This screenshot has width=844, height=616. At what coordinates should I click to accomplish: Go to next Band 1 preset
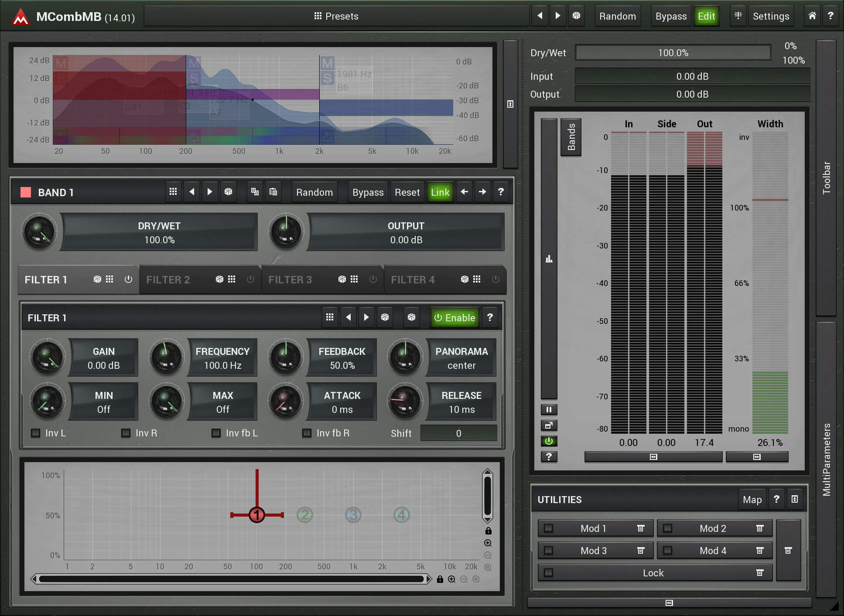(210, 192)
